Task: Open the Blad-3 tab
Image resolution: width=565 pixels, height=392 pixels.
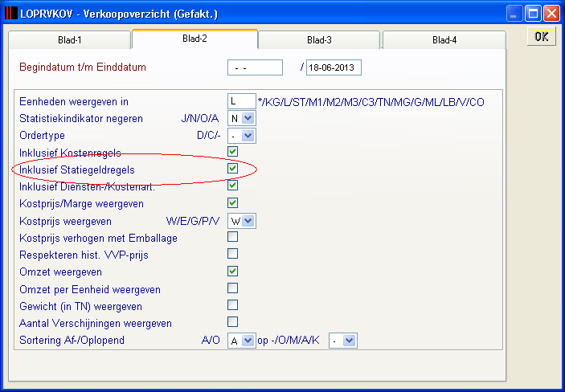Action: pyautogui.click(x=319, y=39)
